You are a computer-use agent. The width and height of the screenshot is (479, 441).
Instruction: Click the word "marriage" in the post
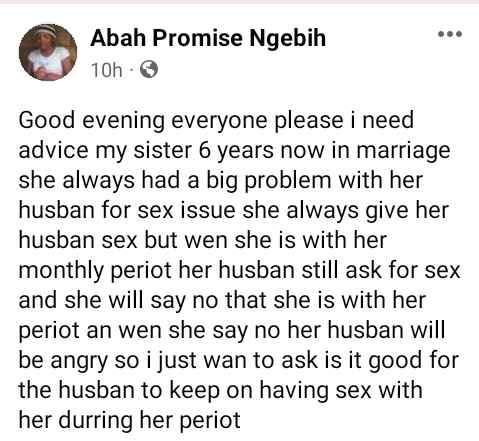[403, 152]
